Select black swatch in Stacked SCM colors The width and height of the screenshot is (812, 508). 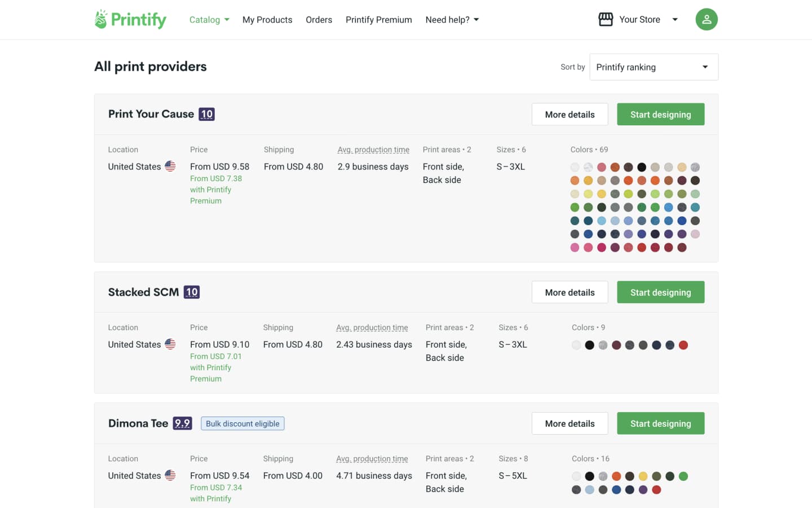pyautogui.click(x=589, y=345)
